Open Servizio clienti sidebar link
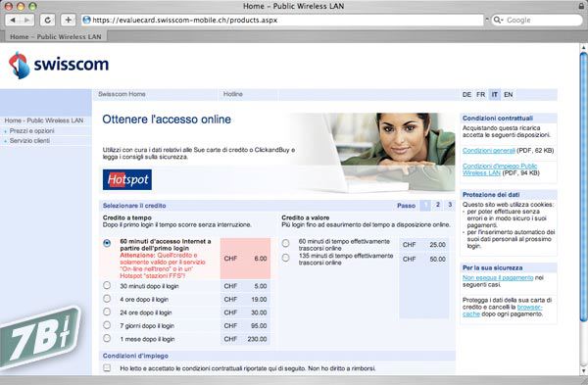Screen dimensions: 588x385 point(29,141)
